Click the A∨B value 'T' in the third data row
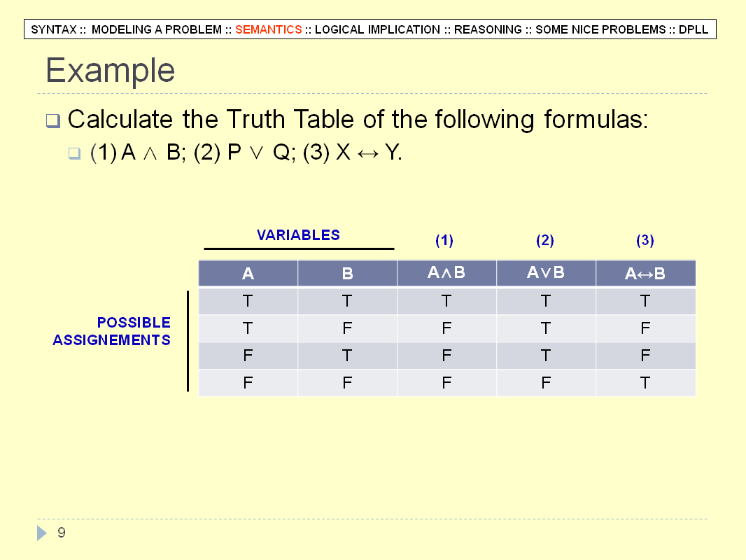 click(x=546, y=356)
